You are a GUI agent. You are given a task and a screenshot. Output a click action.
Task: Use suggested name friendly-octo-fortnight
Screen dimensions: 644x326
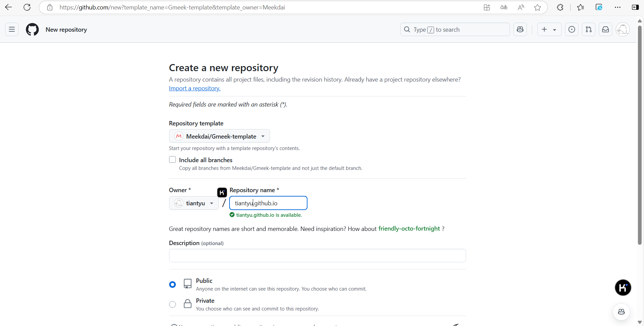(409, 229)
